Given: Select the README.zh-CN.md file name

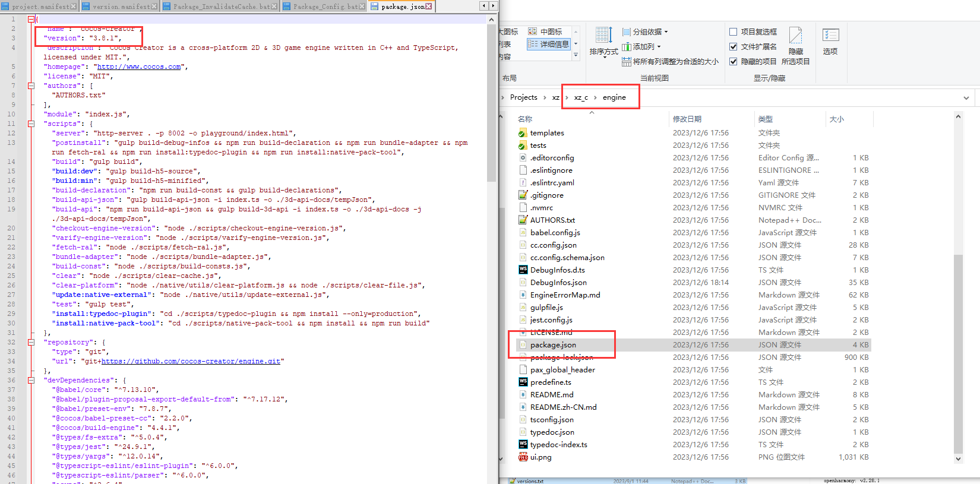Looking at the screenshot, I should 564,407.
